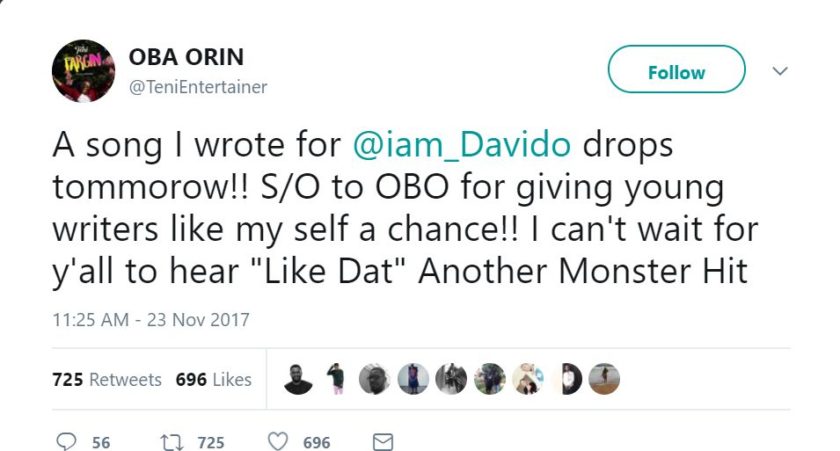Open the 11:25 AM - 23 Nov 2017 timestamp
Screen dimensions: 840x451
[x=150, y=321]
